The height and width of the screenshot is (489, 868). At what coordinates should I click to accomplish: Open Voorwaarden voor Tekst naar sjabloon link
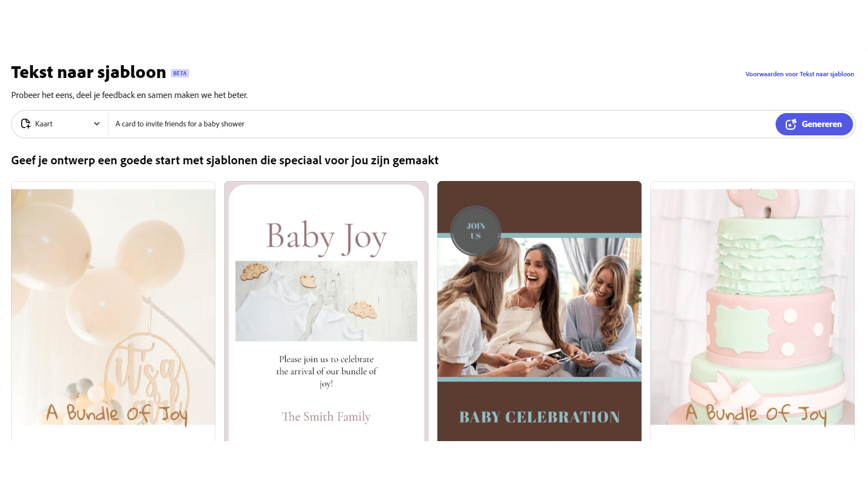(800, 74)
